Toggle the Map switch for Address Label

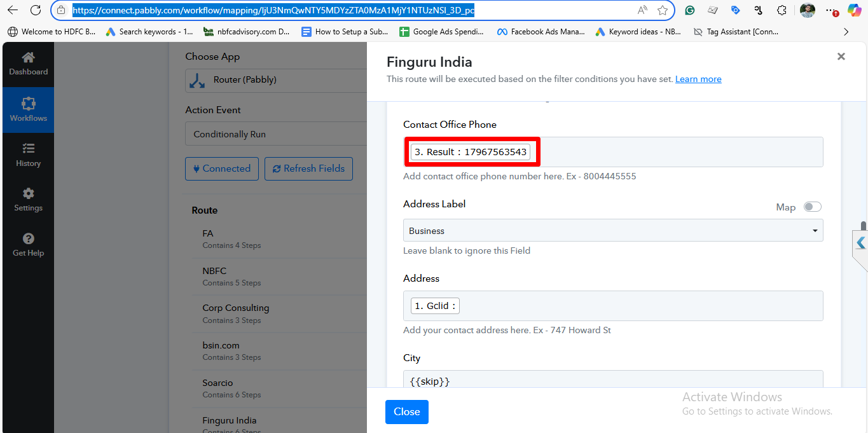pos(813,207)
